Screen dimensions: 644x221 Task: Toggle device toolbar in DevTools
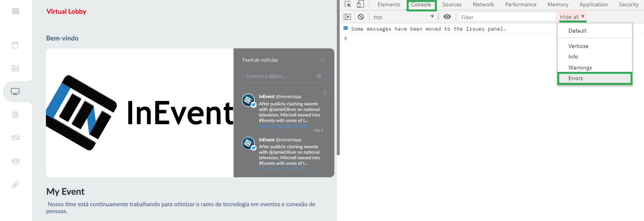tap(360, 4)
